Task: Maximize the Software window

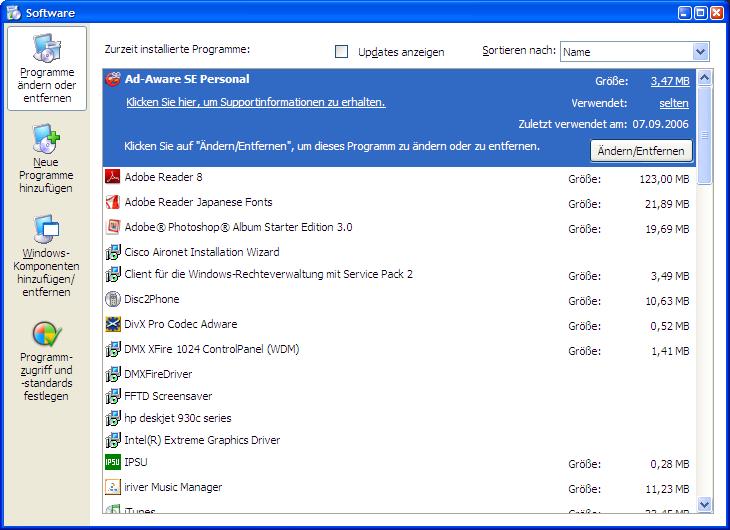Action: [x=700, y=13]
